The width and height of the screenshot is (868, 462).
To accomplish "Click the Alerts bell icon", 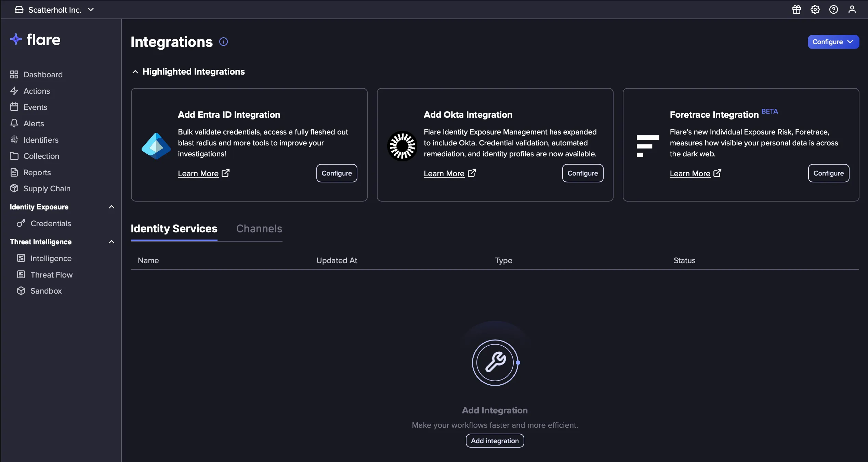I will click(14, 124).
